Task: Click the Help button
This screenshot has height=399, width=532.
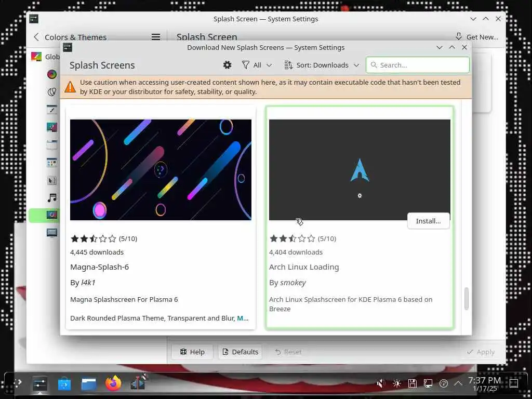Action: (192, 352)
